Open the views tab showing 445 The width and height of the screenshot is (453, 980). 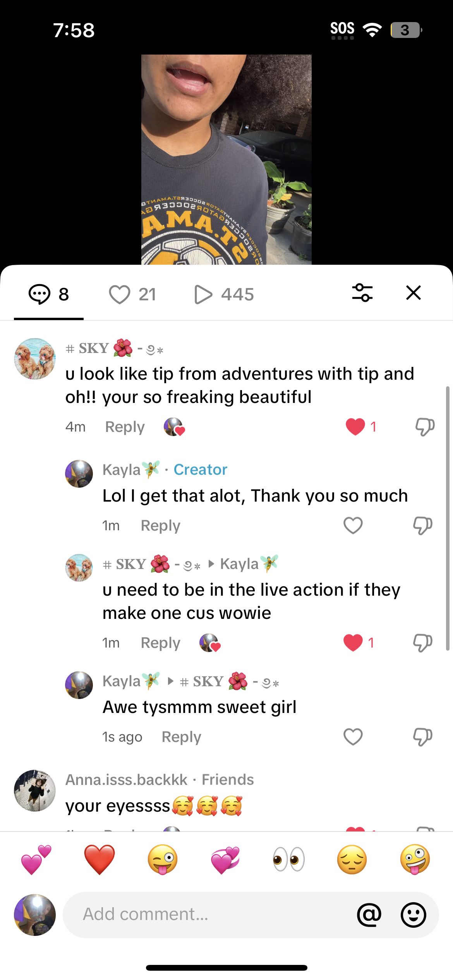tap(224, 294)
